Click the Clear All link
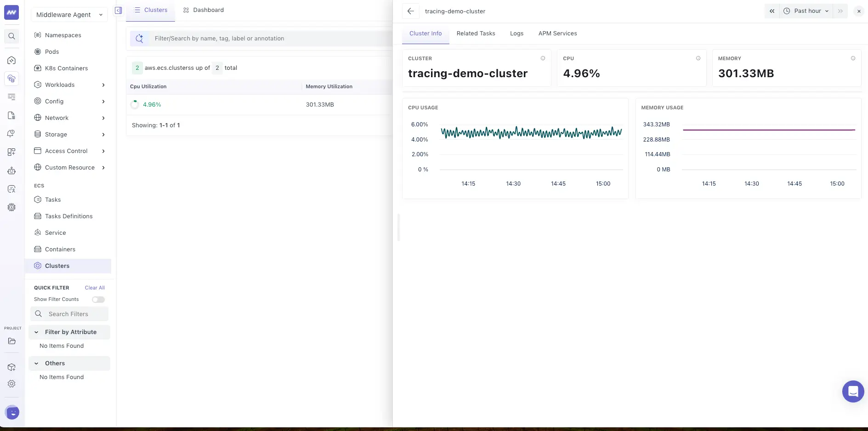 click(95, 288)
